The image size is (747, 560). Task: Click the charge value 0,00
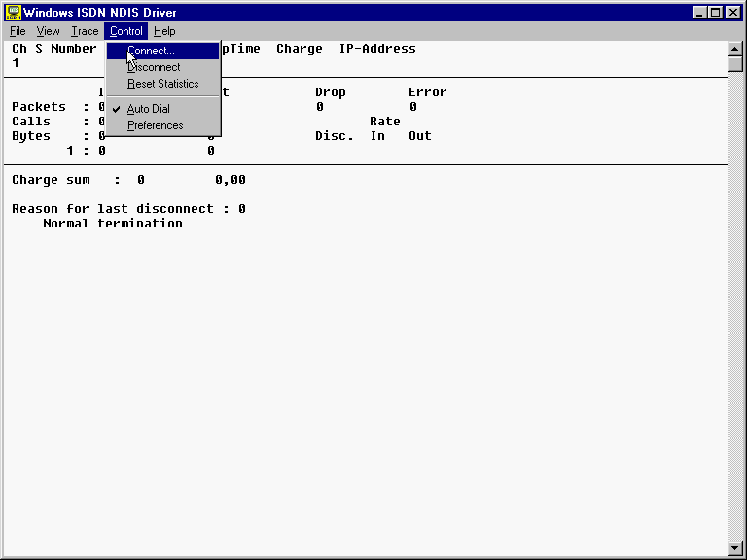[x=231, y=180]
